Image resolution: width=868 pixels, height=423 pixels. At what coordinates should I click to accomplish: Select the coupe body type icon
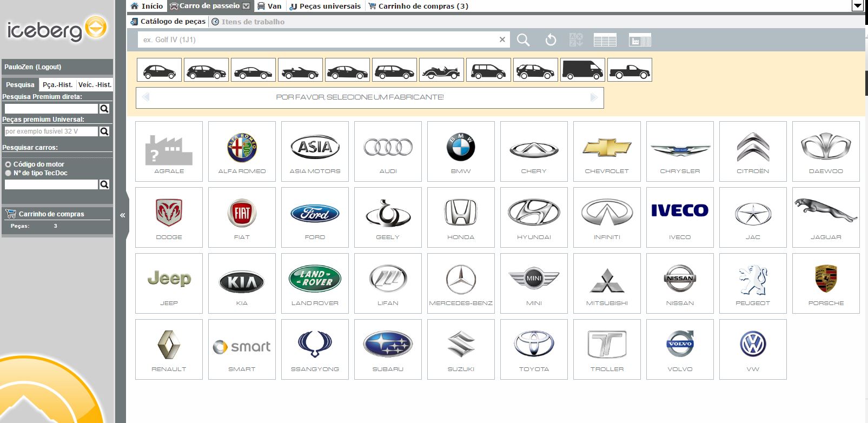253,70
